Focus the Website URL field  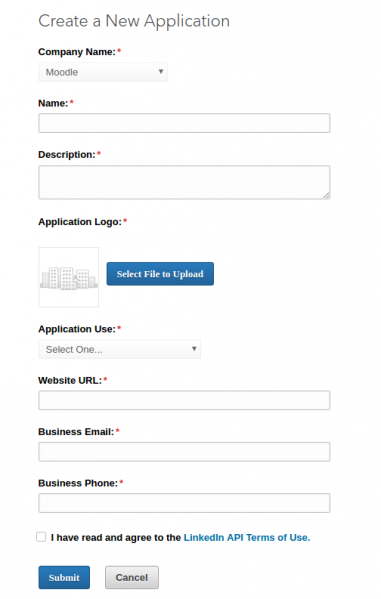click(x=184, y=400)
